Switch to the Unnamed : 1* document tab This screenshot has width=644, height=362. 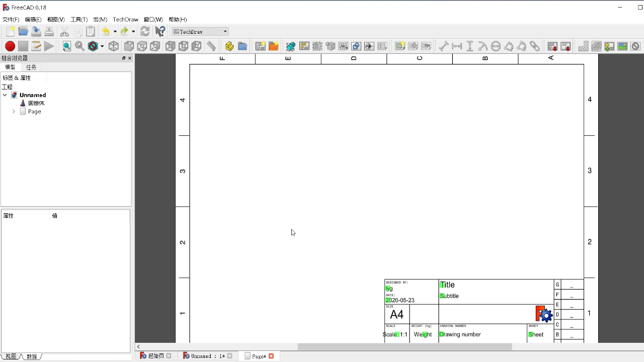[x=208, y=356]
